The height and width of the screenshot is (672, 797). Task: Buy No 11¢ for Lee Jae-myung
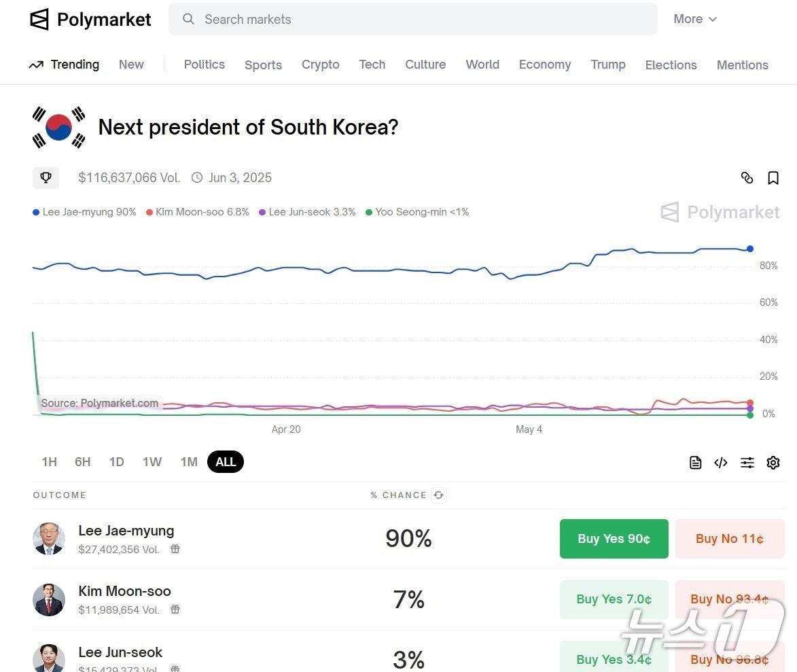[x=729, y=539]
